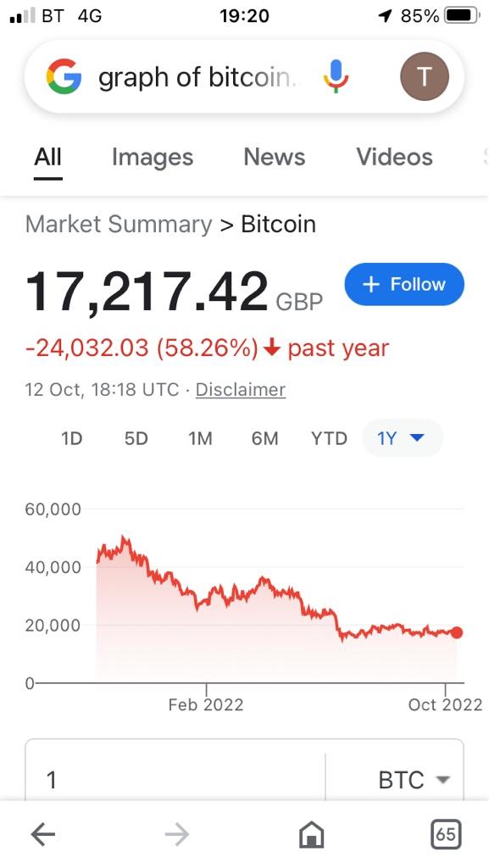Open the BTC currency dropdown

[x=414, y=780]
